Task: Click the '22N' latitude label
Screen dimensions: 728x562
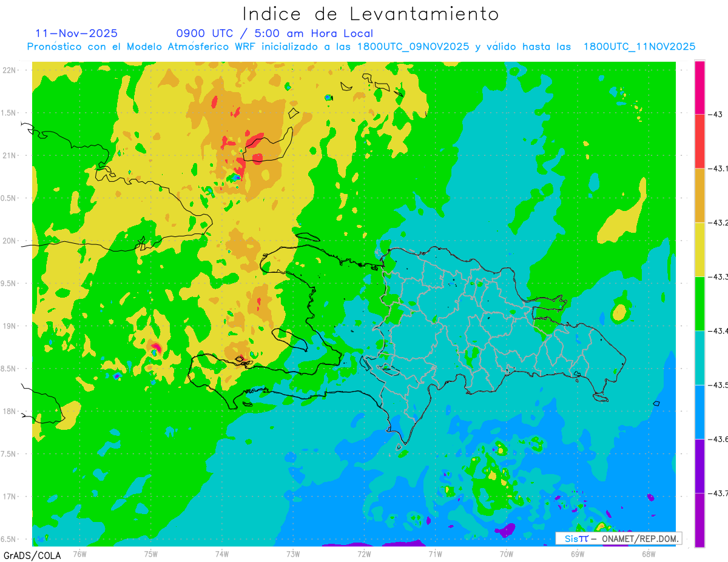Action: pyautogui.click(x=10, y=70)
